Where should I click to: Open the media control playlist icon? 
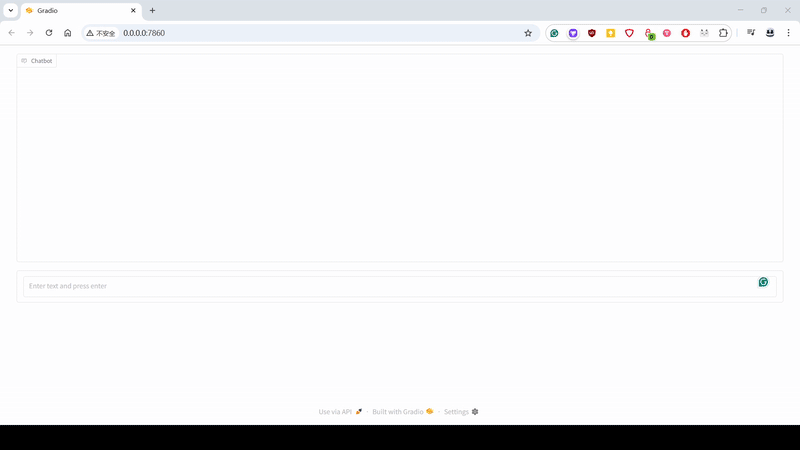click(x=751, y=33)
